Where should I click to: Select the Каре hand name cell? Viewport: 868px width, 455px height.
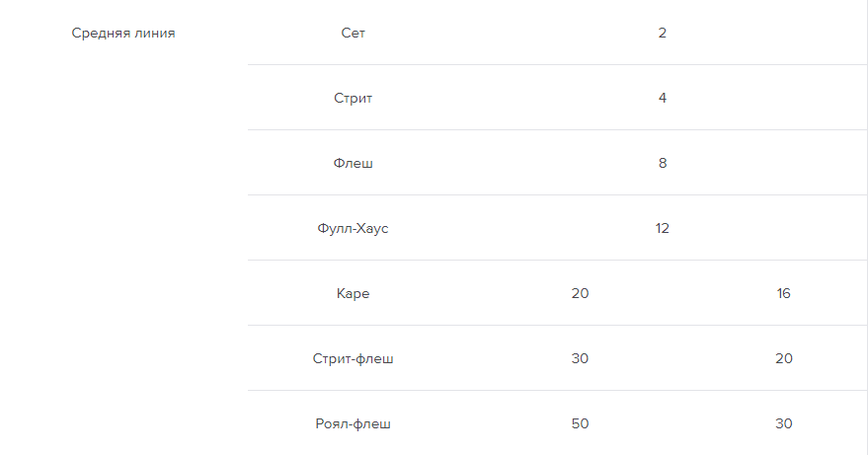click(x=353, y=293)
